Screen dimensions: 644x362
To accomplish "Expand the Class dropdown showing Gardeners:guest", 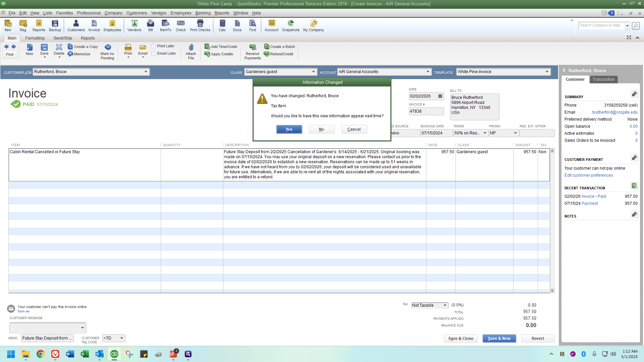I will click(x=314, y=72).
